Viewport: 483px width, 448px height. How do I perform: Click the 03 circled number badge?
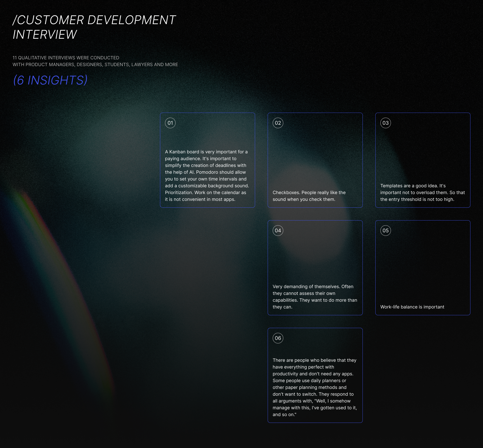(386, 123)
